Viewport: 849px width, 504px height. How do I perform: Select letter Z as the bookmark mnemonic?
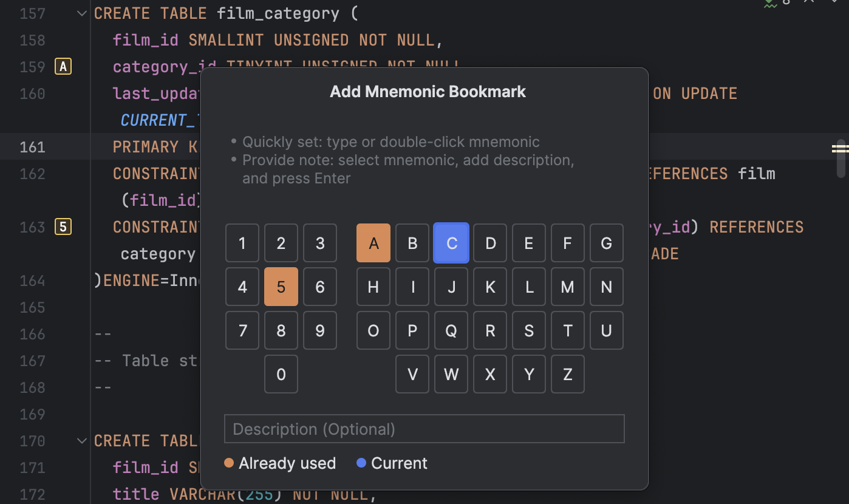click(x=567, y=374)
